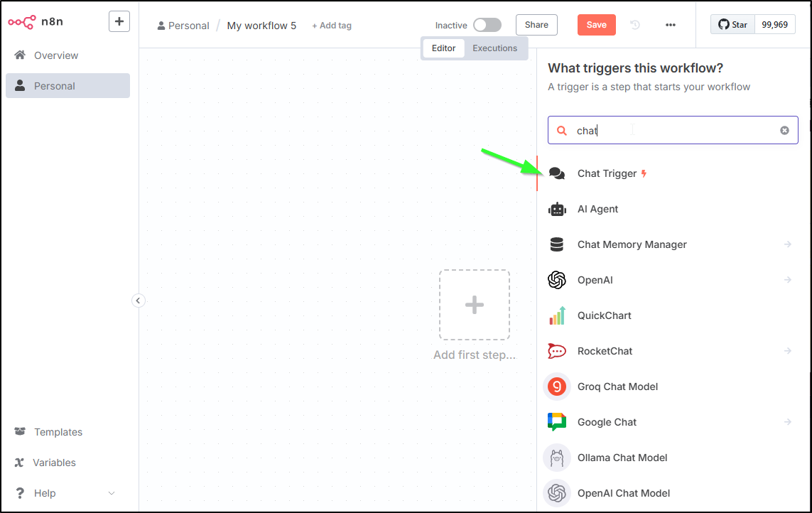Click the Groq logo icon
This screenshot has width=812, height=513.
tap(557, 387)
